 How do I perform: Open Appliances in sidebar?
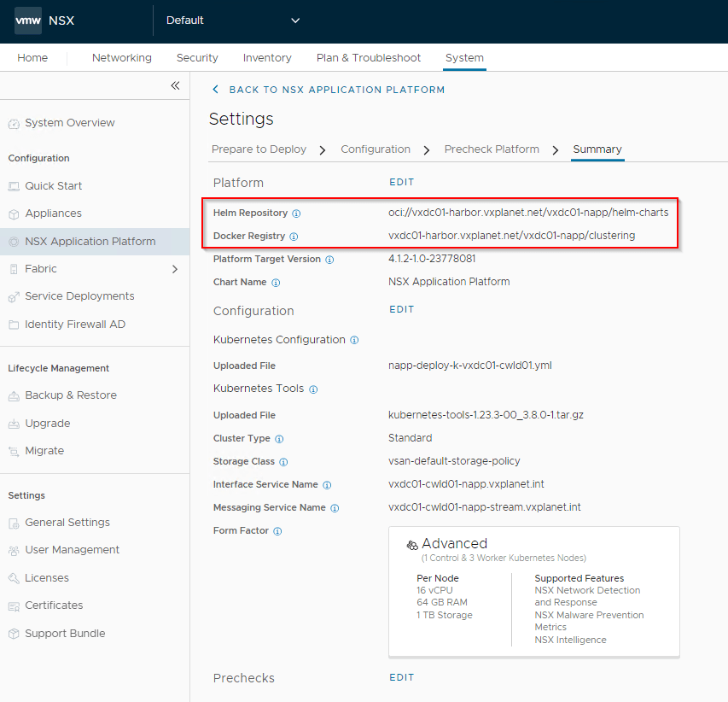click(54, 214)
